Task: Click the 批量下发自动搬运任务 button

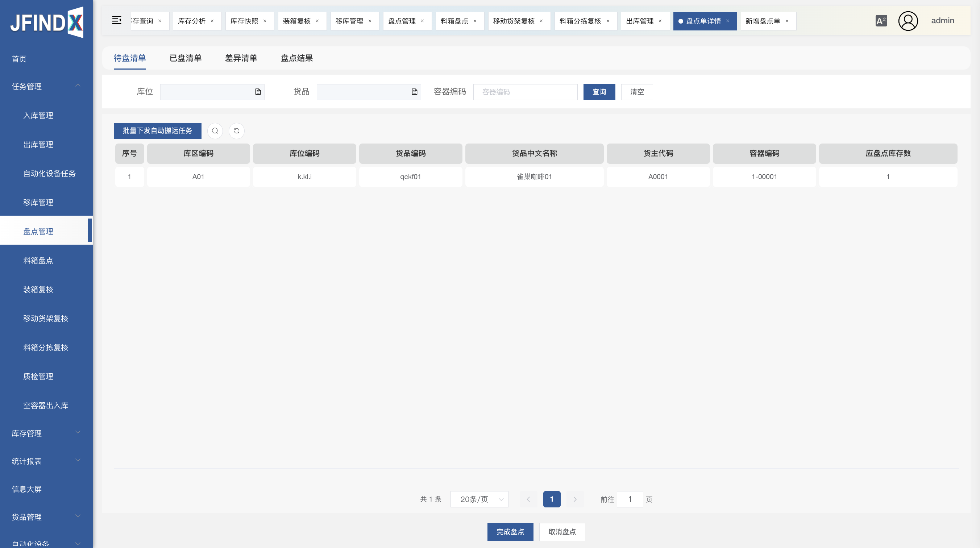Action: [157, 131]
